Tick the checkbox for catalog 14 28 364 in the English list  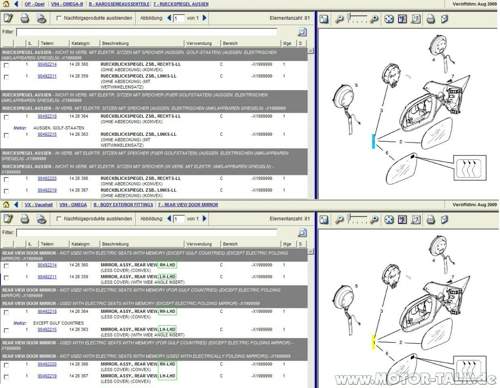click(x=6, y=312)
